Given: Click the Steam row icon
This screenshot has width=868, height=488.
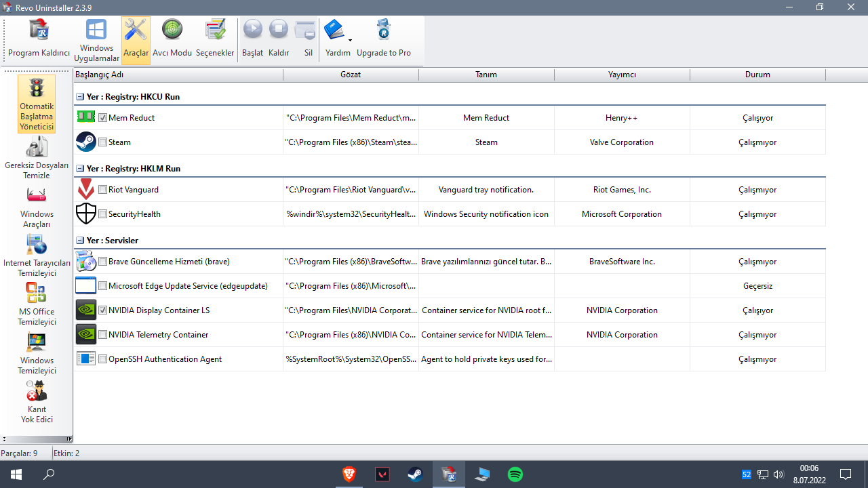Looking at the screenshot, I should tap(86, 142).
